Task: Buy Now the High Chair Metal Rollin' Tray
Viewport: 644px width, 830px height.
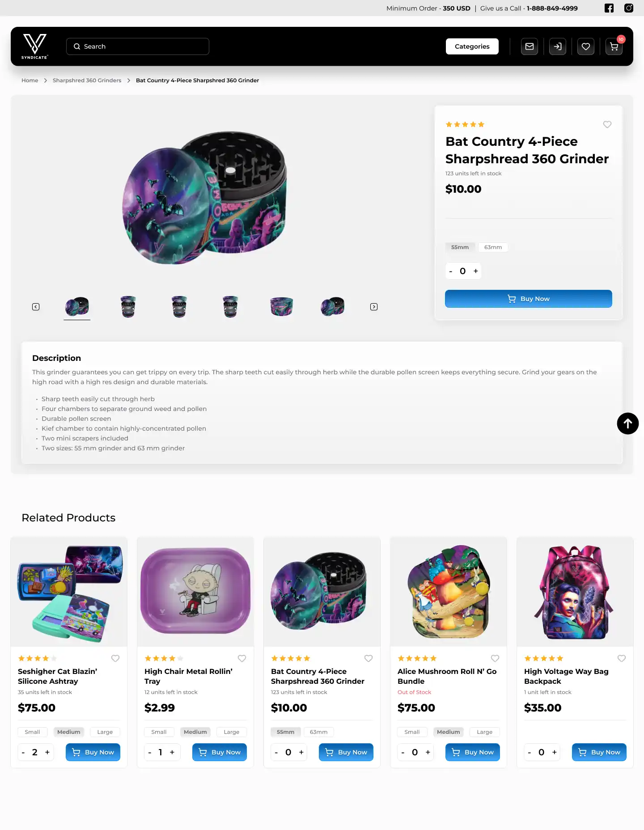Action: tap(220, 752)
